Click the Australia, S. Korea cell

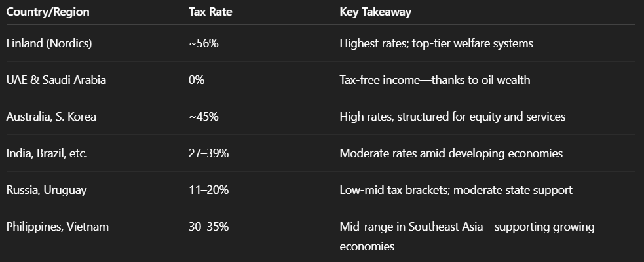pyautogui.click(x=51, y=117)
